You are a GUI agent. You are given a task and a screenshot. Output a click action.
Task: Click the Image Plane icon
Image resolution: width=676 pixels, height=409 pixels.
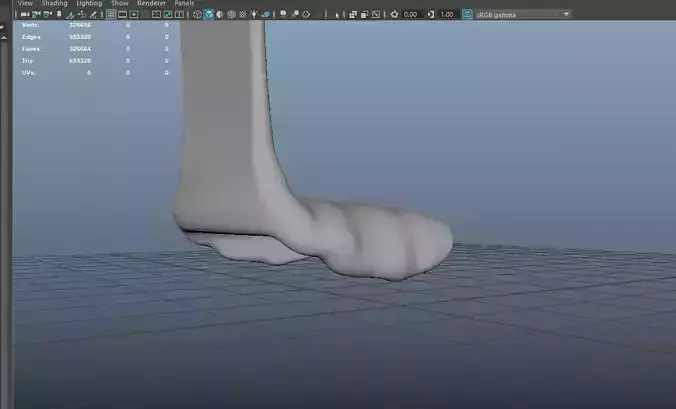(70, 14)
